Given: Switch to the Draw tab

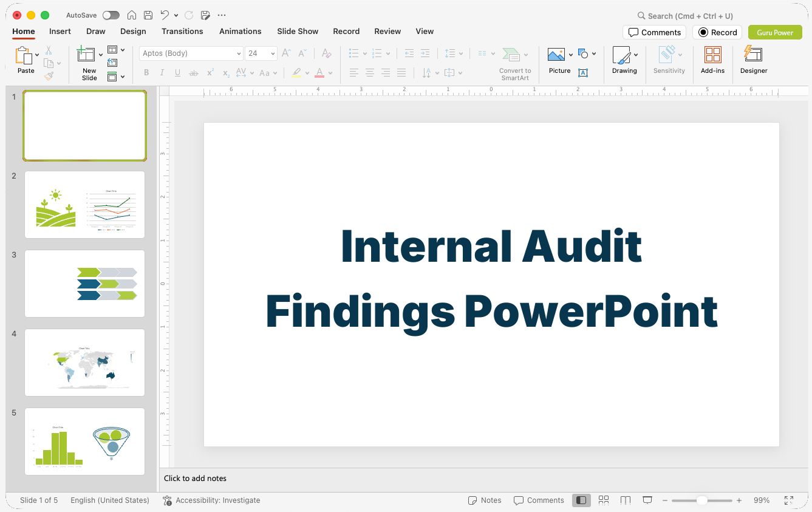Looking at the screenshot, I should point(96,31).
